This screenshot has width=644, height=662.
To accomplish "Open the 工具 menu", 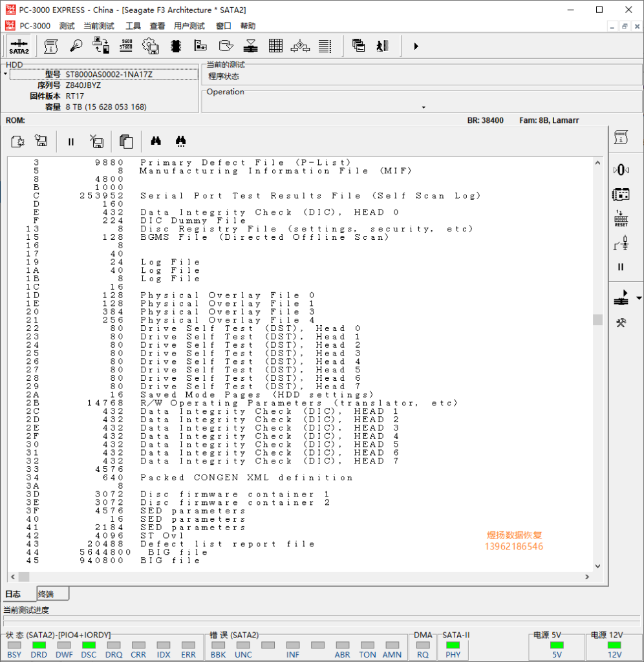I will click(133, 26).
